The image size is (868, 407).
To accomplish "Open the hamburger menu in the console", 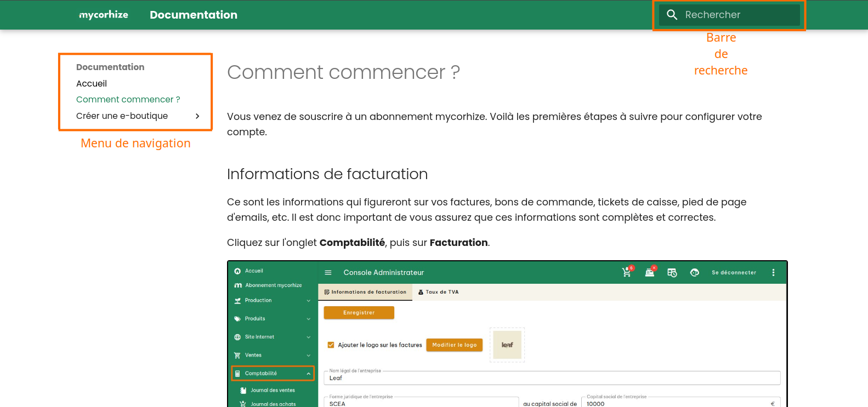I will 328,272.
